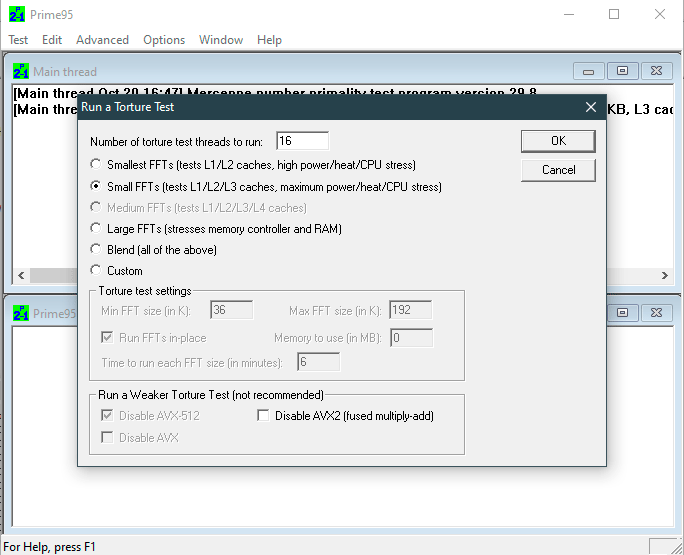Open the Window menu
This screenshot has height=555, width=684.
click(221, 40)
